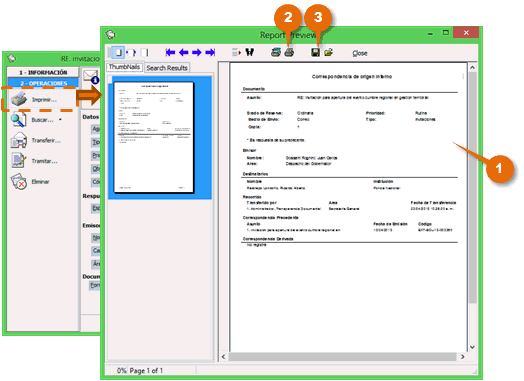The image size is (524, 381).
Task: Print the report using the printer icon
Action: click(289, 52)
